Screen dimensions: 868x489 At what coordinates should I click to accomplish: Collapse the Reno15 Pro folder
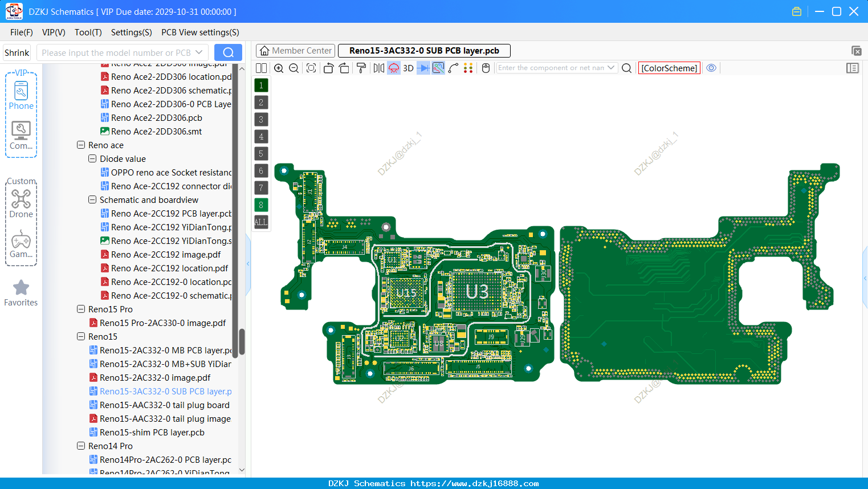[x=81, y=309]
